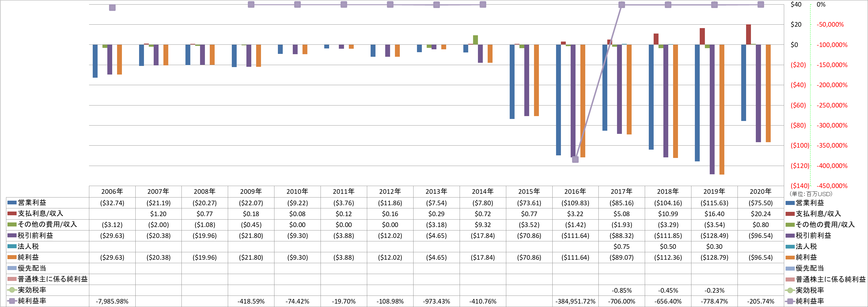This screenshot has height=307, width=868.
Task: Click 法人税 value $0.50 for 2018
Action: tap(668, 247)
